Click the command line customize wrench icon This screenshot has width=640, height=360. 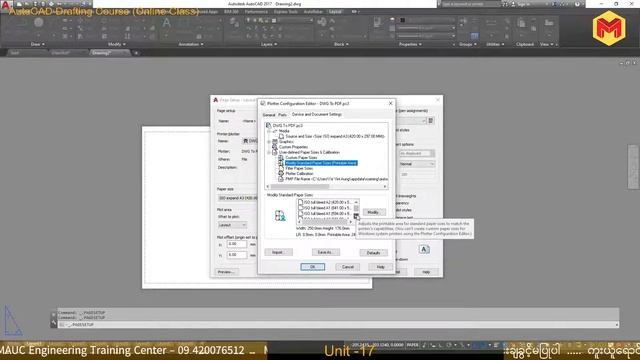(x=53, y=323)
